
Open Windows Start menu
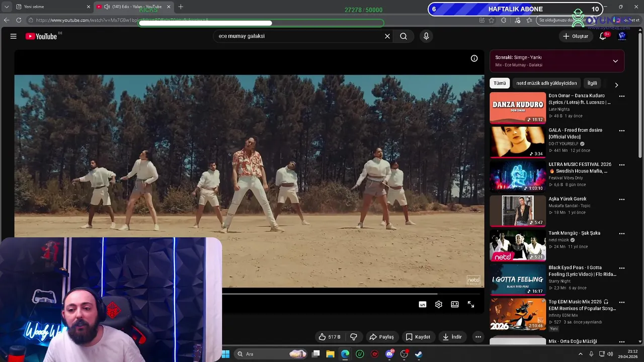[x=225, y=354]
